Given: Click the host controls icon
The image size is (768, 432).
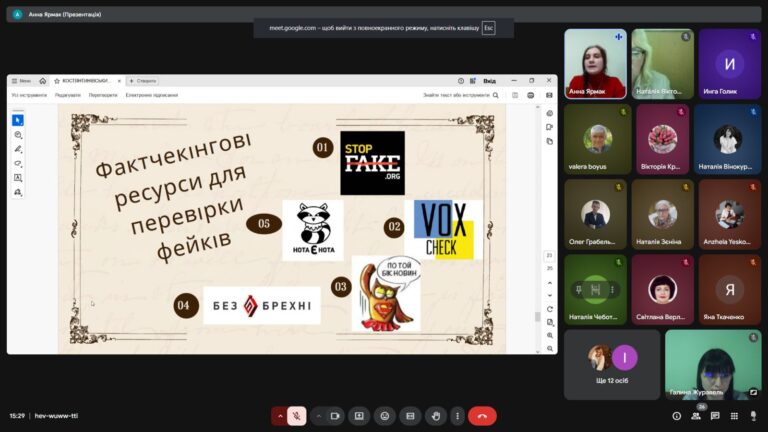Looking at the screenshot, I should coord(753,416).
